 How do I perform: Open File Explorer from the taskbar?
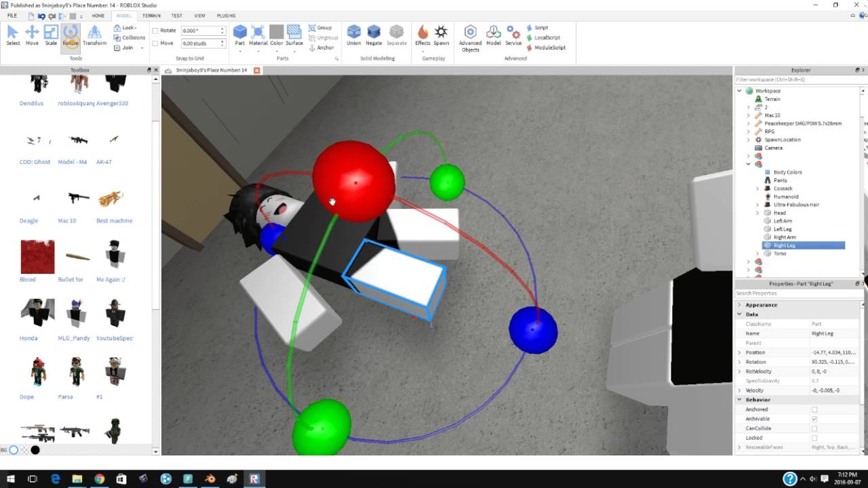click(x=77, y=479)
